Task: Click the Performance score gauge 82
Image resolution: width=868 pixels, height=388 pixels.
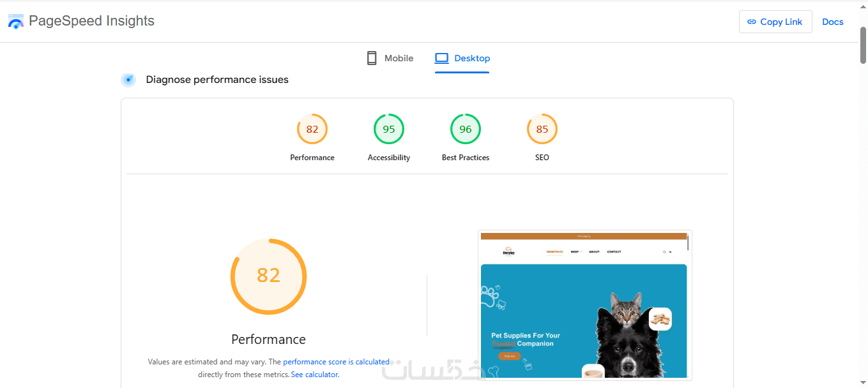Action: pos(312,129)
